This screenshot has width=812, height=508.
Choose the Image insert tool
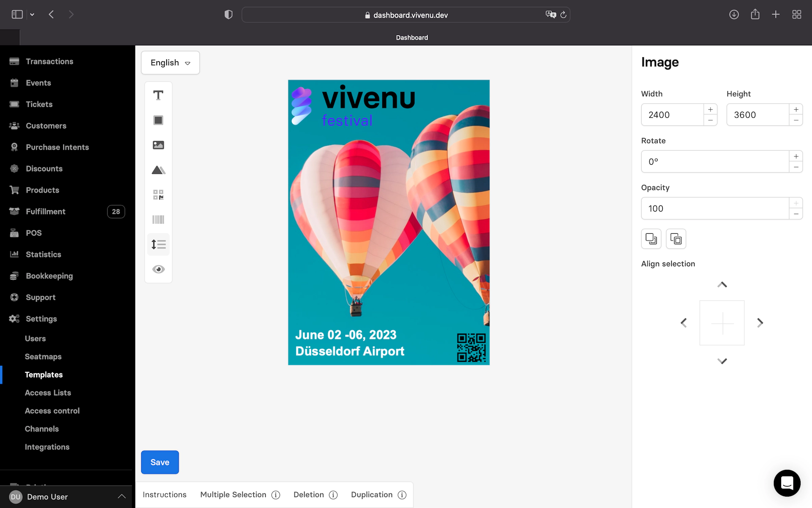click(158, 145)
